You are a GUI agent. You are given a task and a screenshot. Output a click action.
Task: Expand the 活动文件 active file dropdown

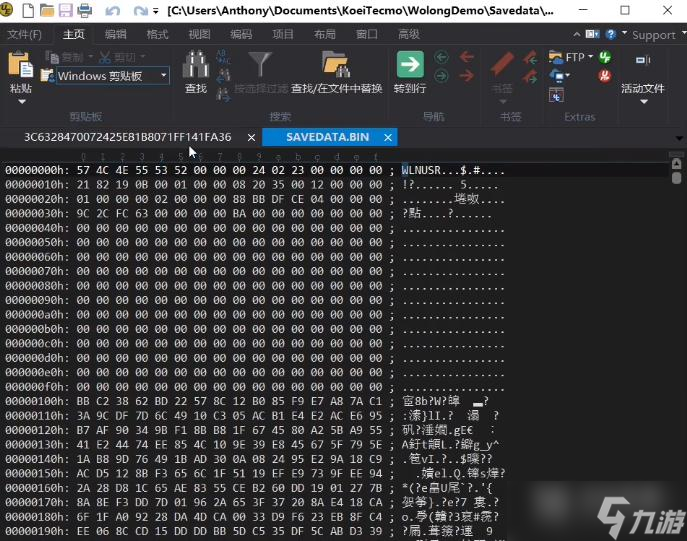tap(644, 102)
